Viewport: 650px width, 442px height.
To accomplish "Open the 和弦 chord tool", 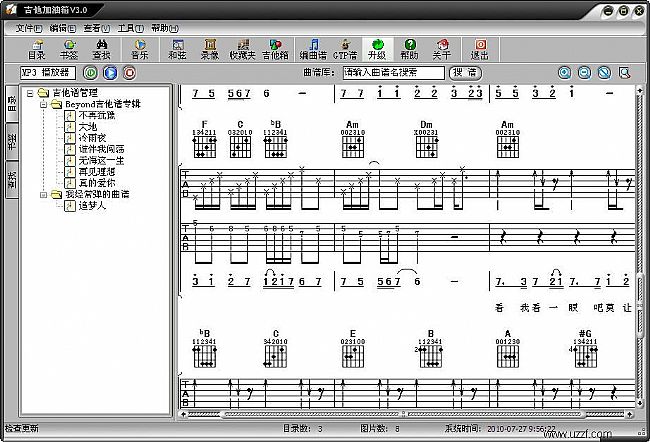I will coord(177,49).
